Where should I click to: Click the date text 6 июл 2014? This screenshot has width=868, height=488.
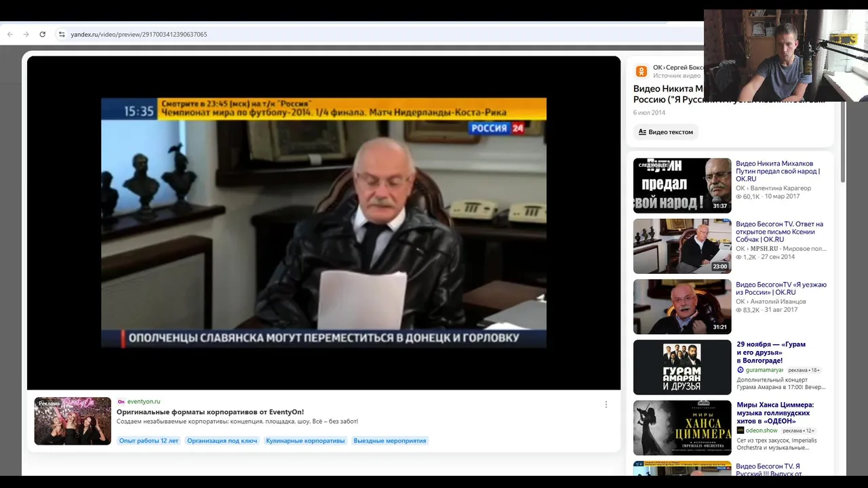pyautogui.click(x=649, y=113)
